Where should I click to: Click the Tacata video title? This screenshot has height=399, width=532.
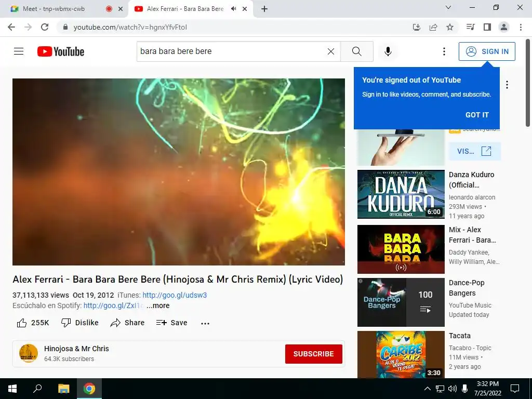click(460, 336)
